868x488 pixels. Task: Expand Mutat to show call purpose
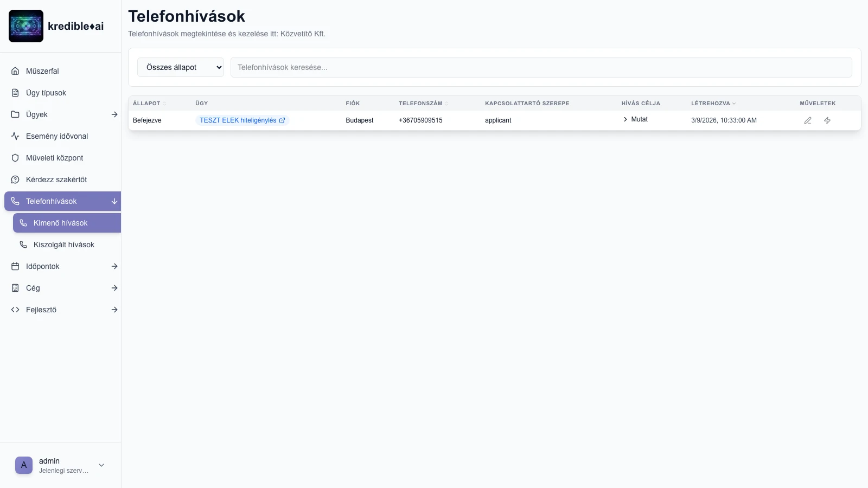pos(635,119)
